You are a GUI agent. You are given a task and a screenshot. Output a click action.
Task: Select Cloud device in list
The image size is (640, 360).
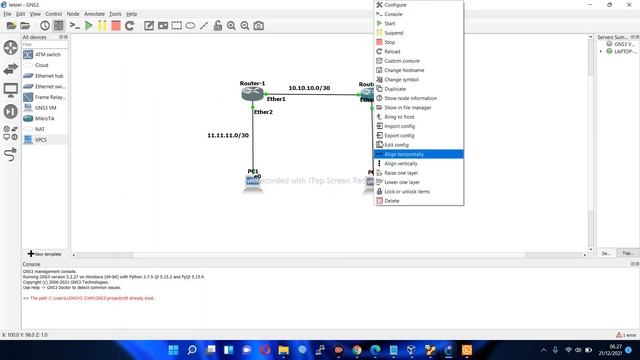pyautogui.click(x=44, y=65)
